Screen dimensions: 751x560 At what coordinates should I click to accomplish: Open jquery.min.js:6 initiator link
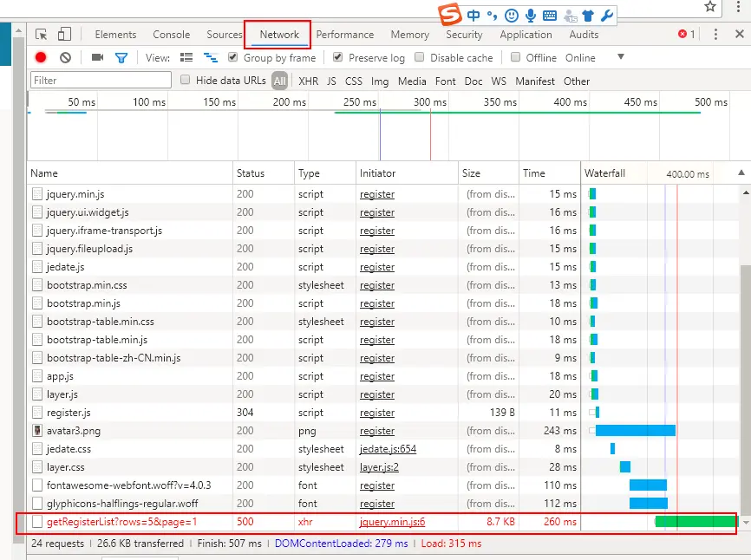click(392, 522)
